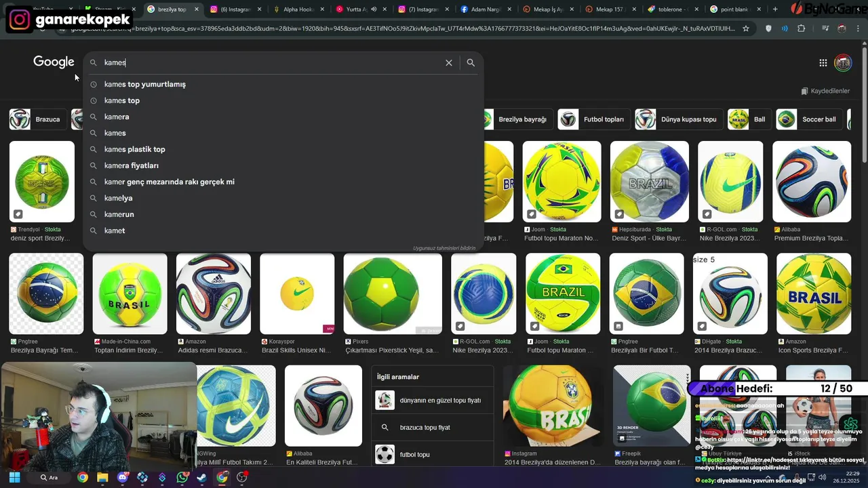Select suggestion 'kamera fiyatları'

click(283, 165)
